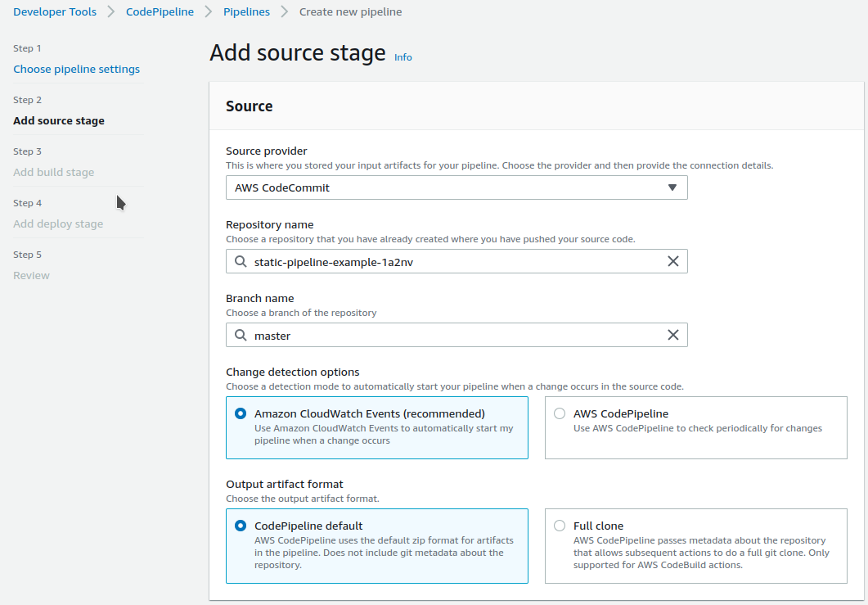This screenshot has height=605, width=868.
Task: Focus the Branch name master field
Action: [456, 335]
